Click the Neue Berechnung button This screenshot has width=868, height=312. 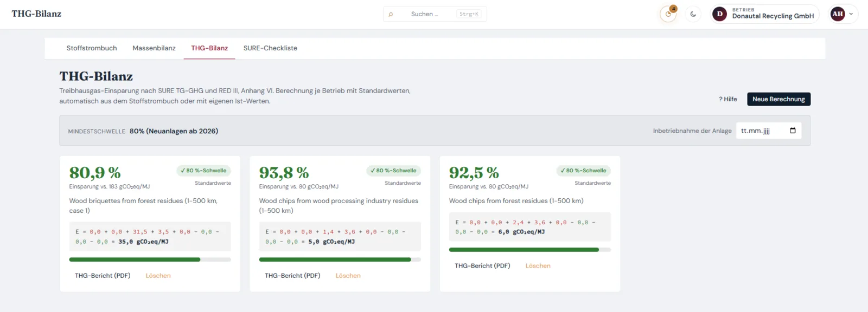tap(778, 99)
